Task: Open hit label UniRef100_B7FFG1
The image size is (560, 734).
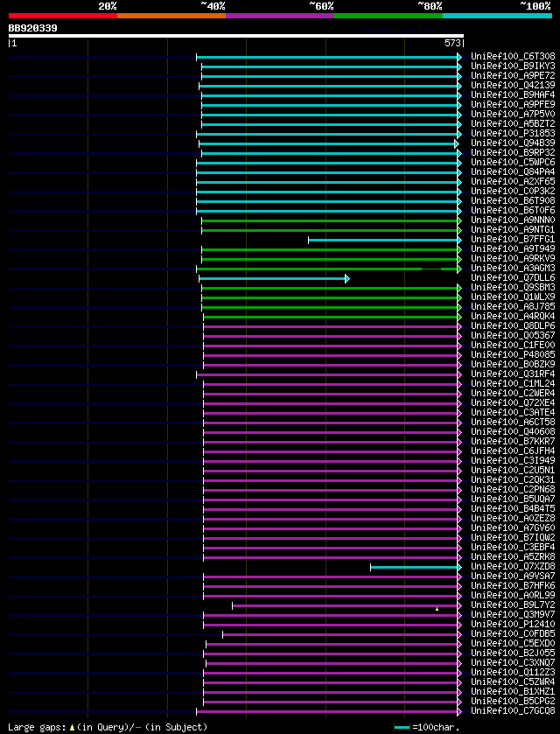Action: [513, 239]
